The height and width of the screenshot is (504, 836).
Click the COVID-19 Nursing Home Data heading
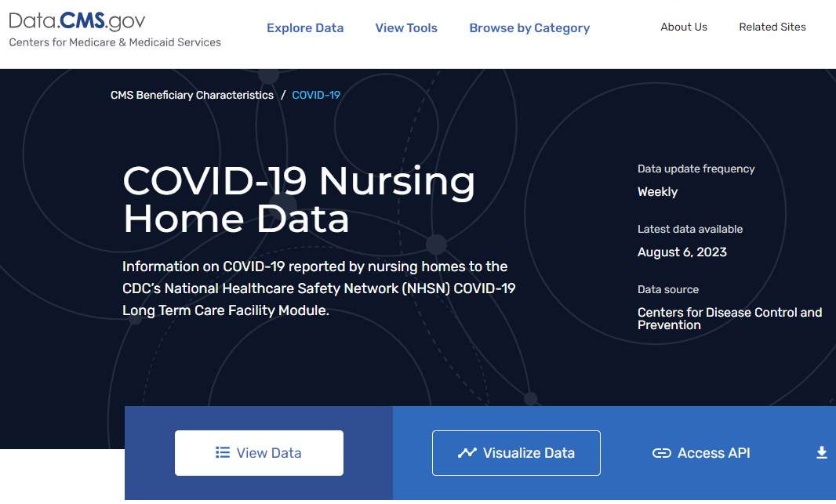pyautogui.click(x=299, y=199)
